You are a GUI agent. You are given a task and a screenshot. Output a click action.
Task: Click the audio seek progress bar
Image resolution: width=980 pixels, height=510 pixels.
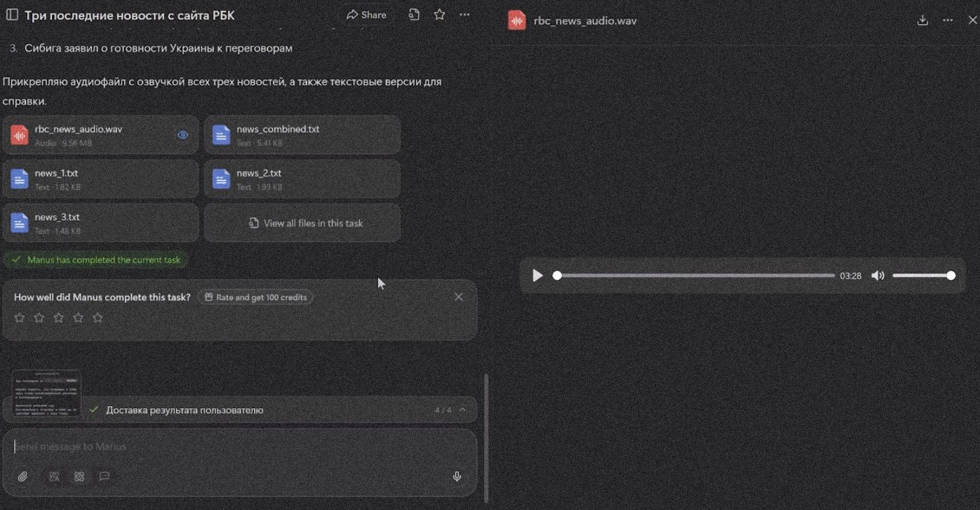pos(695,275)
